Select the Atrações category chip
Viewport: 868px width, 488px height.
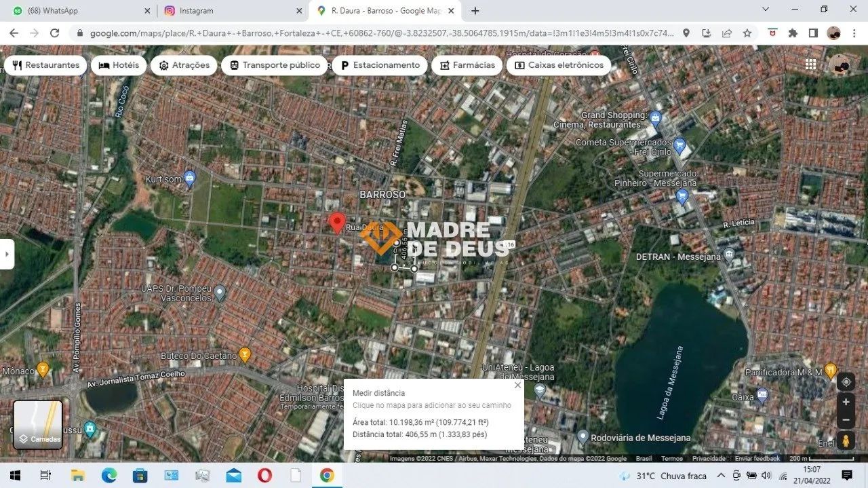click(184, 65)
